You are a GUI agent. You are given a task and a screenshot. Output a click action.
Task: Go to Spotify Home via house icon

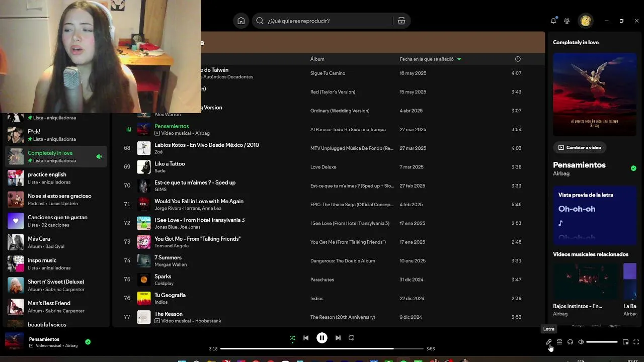(x=241, y=21)
